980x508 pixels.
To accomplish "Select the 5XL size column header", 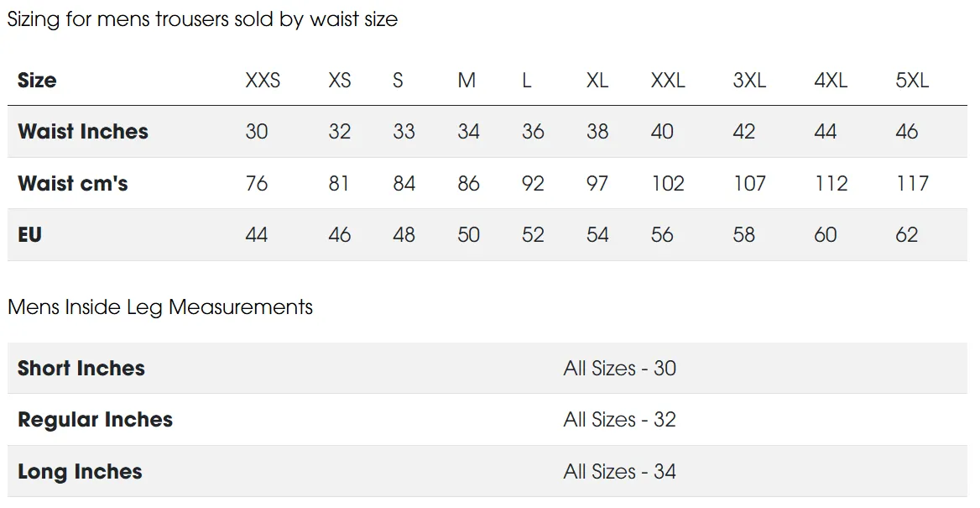I will tap(912, 81).
